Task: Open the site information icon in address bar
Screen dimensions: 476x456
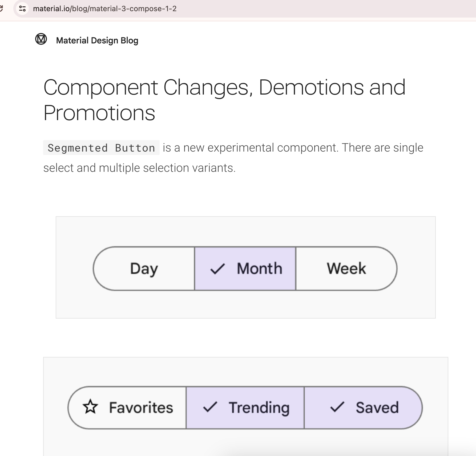Action: 22,9
